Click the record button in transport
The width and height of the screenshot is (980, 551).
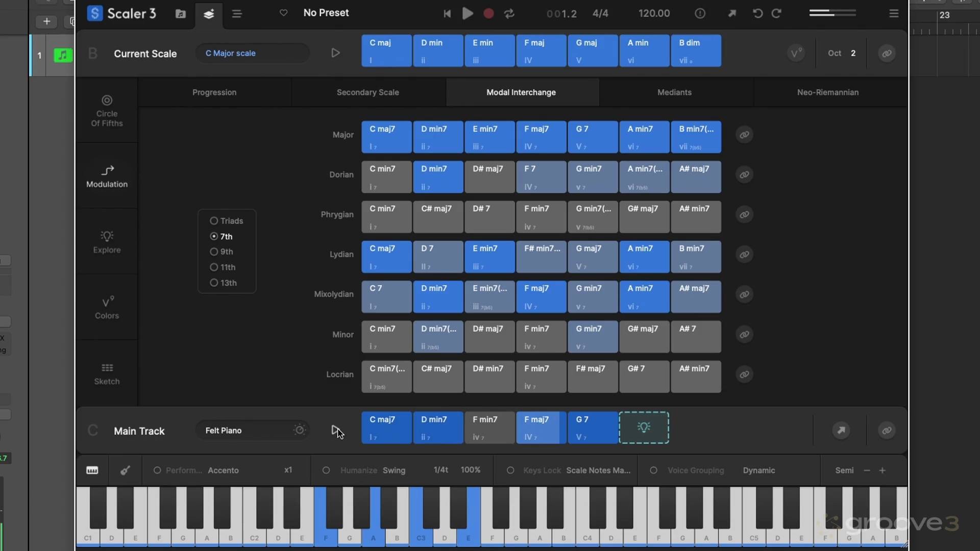(x=488, y=14)
